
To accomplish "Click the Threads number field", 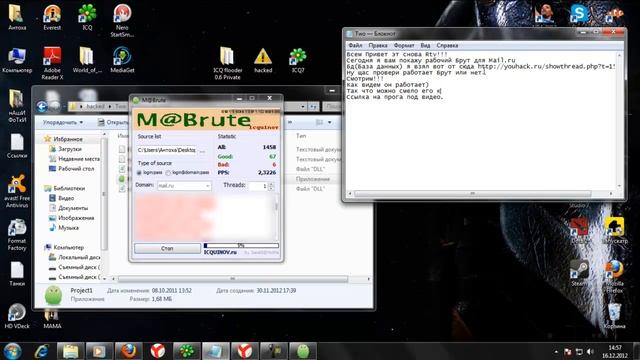I will (258, 186).
